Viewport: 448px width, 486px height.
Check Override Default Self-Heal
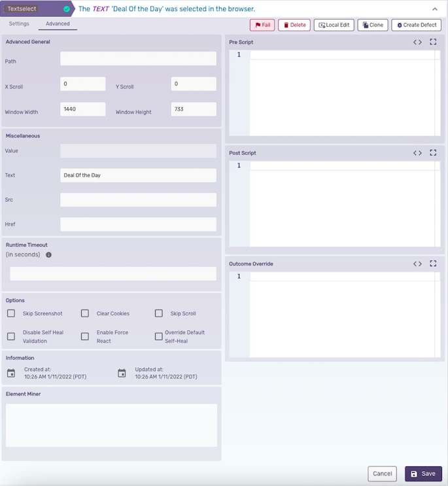159,336
